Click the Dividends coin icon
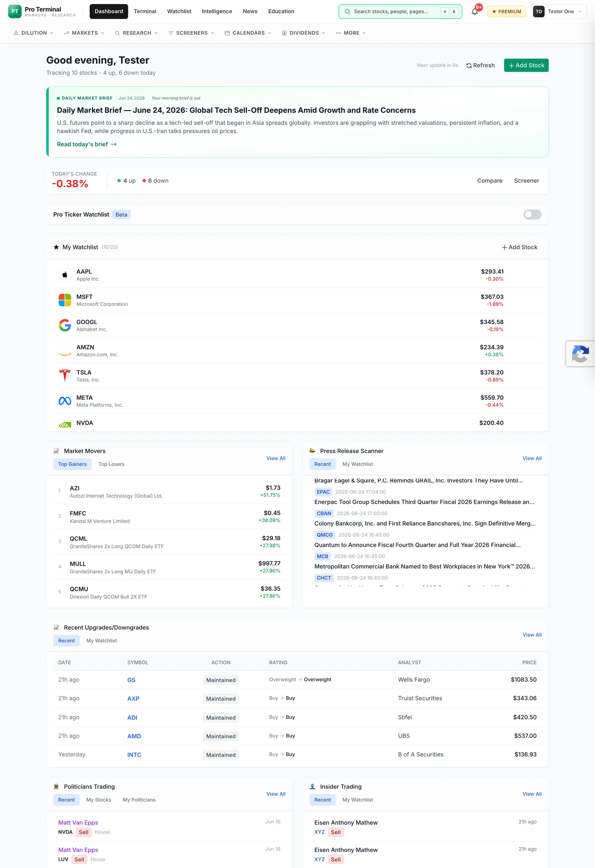595x868 pixels. click(284, 33)
